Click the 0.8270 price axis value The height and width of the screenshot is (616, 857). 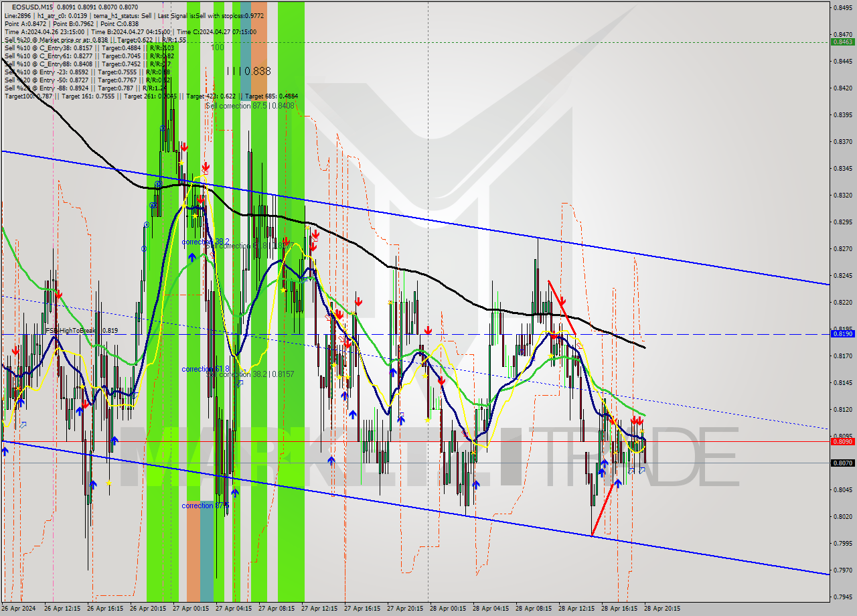[842, 248]
